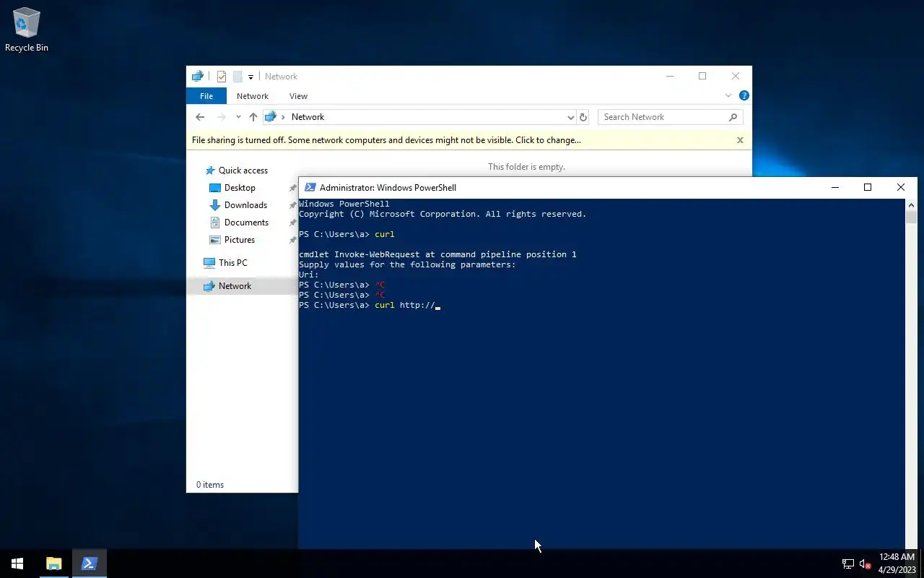Viewport: 924px width, 578px height.
Task: Open Documents in navigation pane
Action: click(x=246, y=223)
